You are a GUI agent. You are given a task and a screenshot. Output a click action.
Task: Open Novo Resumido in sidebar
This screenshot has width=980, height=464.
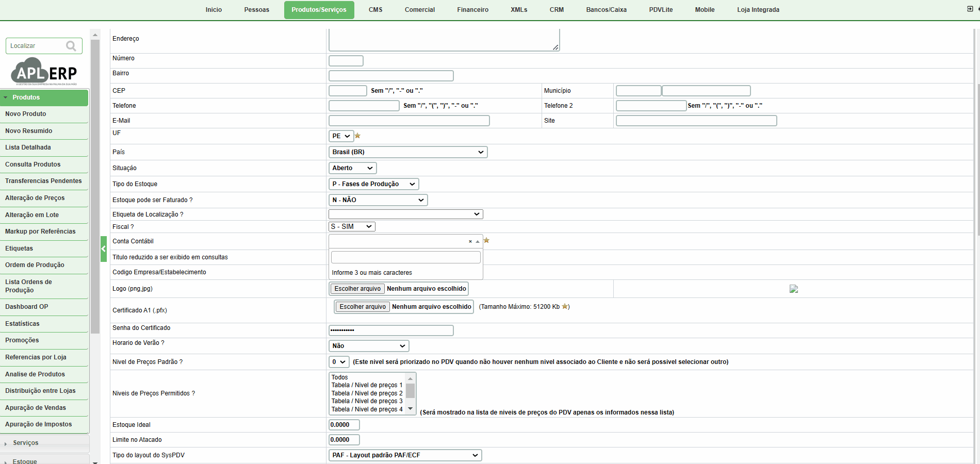(x=44, y=131)
